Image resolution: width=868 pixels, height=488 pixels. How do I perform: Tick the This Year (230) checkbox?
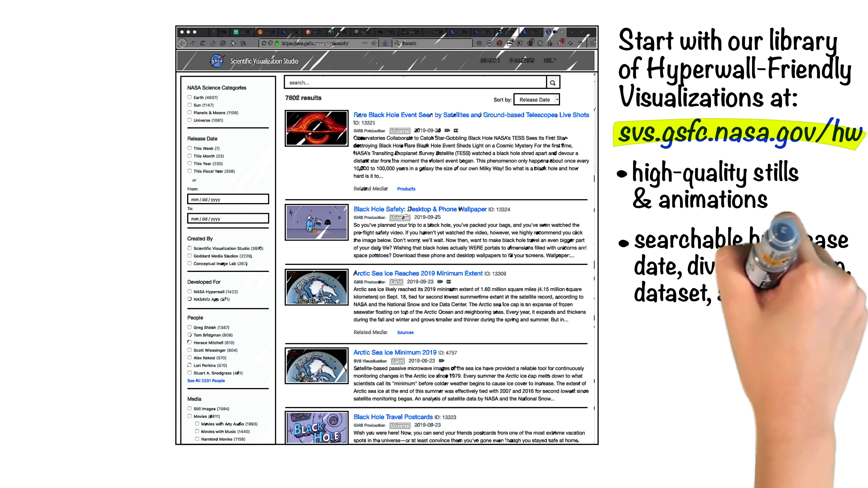coord(189,163)
